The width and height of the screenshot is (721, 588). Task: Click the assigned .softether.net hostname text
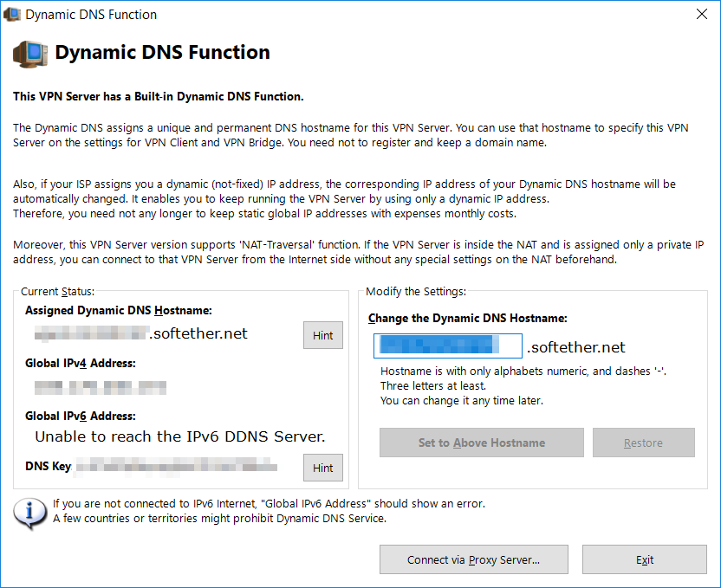click(x=141, y=333)
